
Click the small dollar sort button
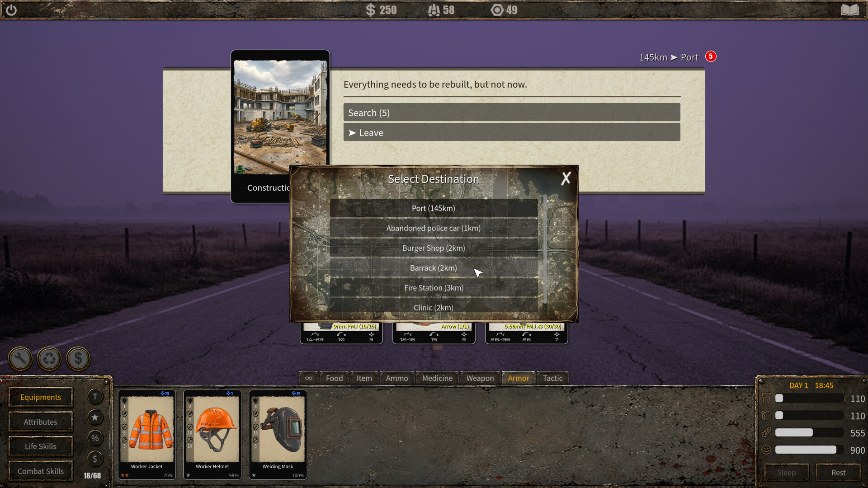click(x=95, y=459)
